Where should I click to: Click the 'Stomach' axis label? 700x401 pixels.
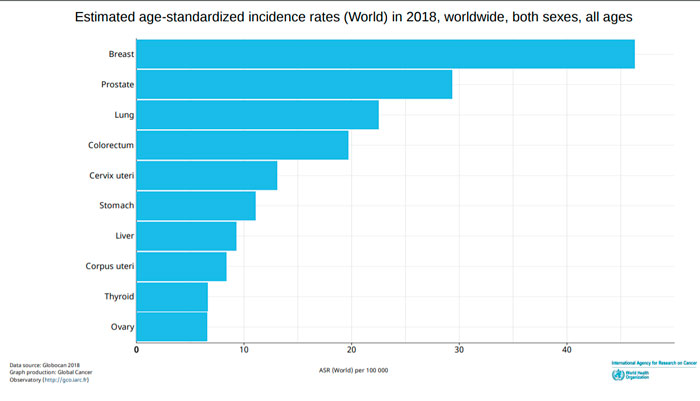[117, 205]
